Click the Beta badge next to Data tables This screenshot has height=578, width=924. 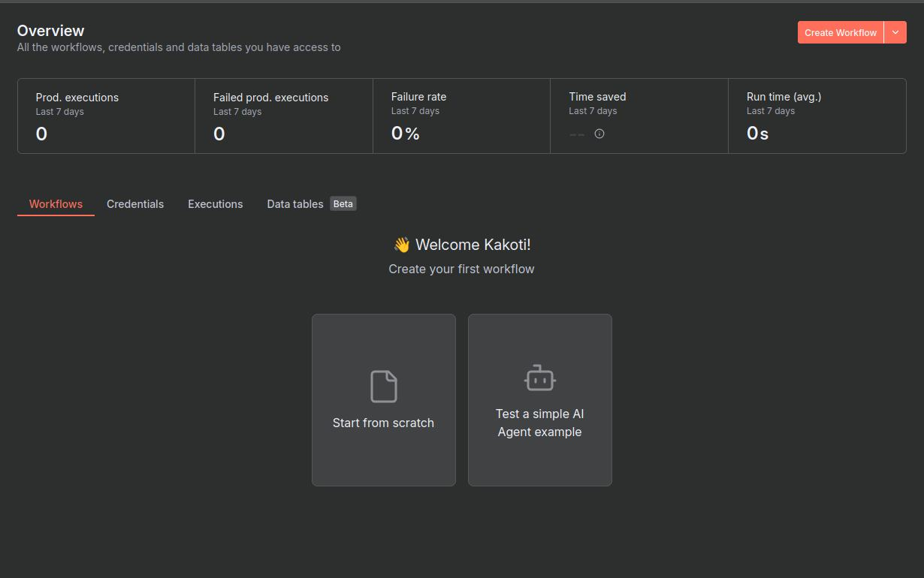click(343, 203)
